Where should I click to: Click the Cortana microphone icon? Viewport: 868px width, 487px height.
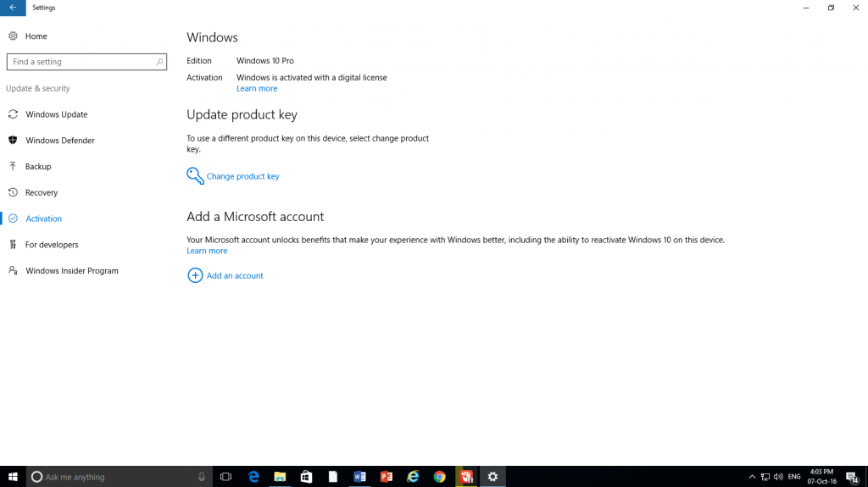point(202,477)
